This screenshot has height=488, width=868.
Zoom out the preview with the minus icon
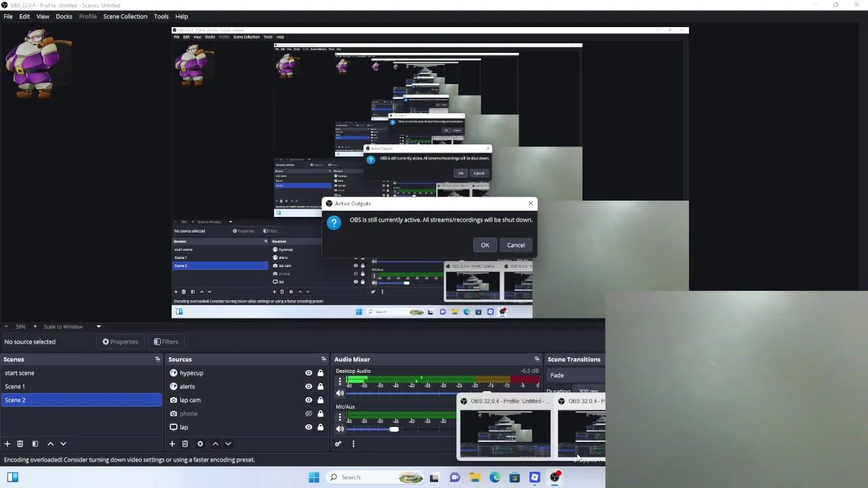(x=5, y=327)
